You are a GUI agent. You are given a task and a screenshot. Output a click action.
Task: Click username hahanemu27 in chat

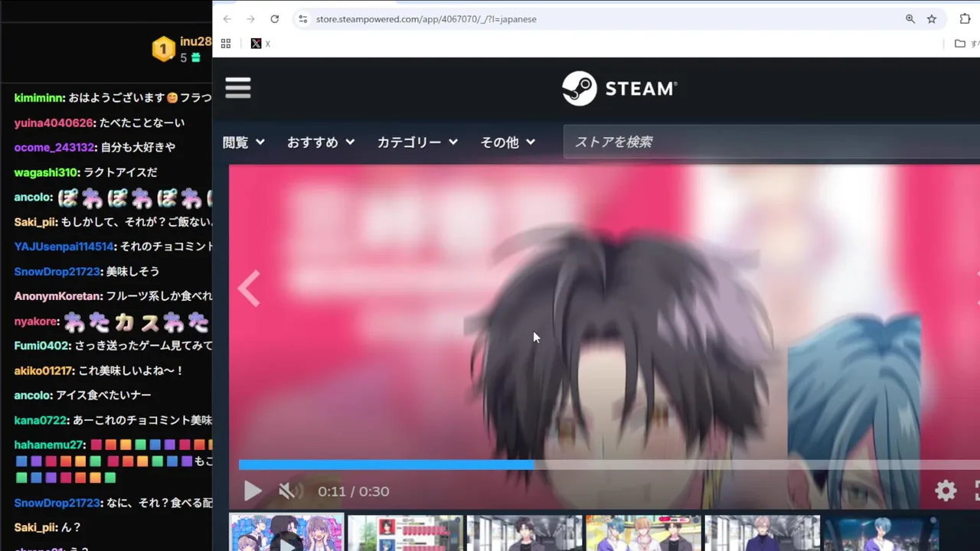click(x=49, y=445)
